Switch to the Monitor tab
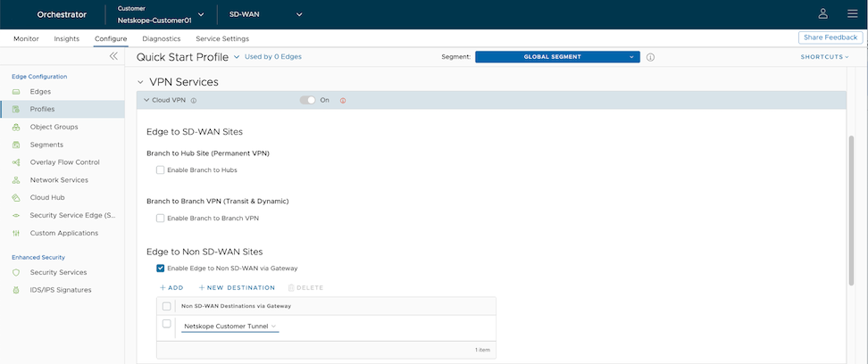Screen dimensions: 868x364 pos(26,39)
